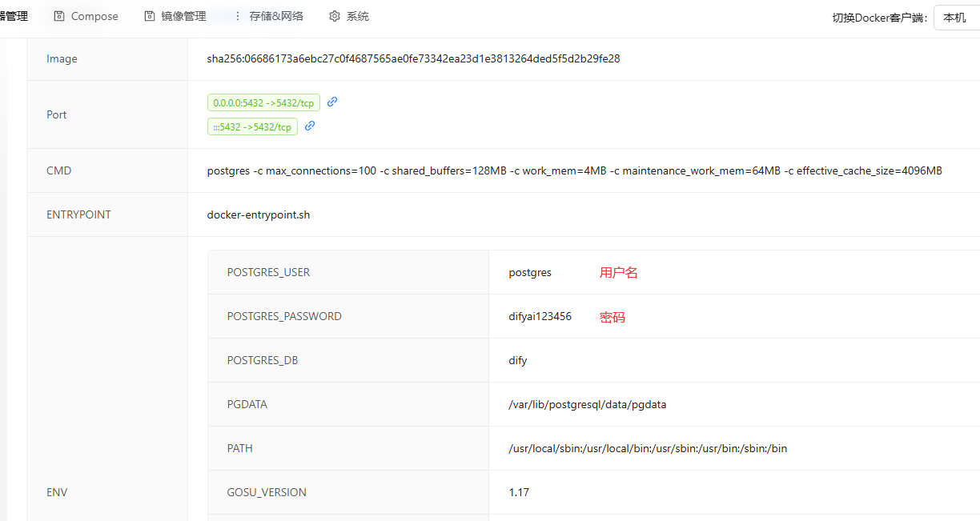Open the link icon next to 0.0.0.0:5432
Viewport: 980px width, 521px height.
pos(332,102)
